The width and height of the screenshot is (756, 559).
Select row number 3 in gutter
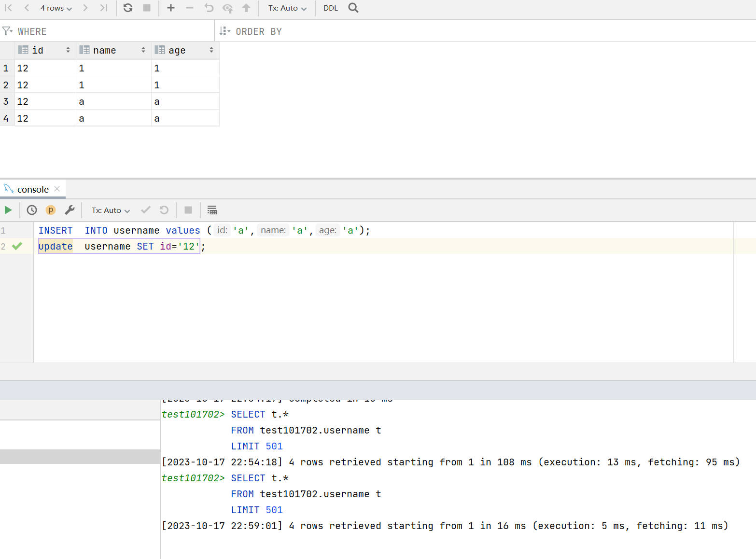point(6,101)
